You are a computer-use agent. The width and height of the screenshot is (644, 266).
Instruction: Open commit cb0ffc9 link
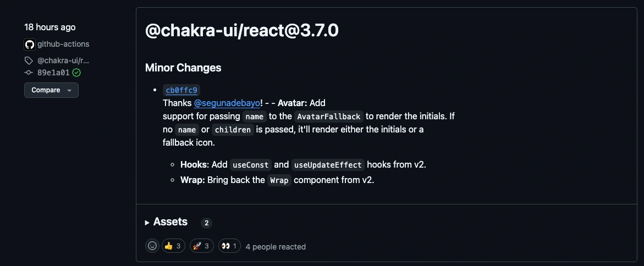coord(181,90)
